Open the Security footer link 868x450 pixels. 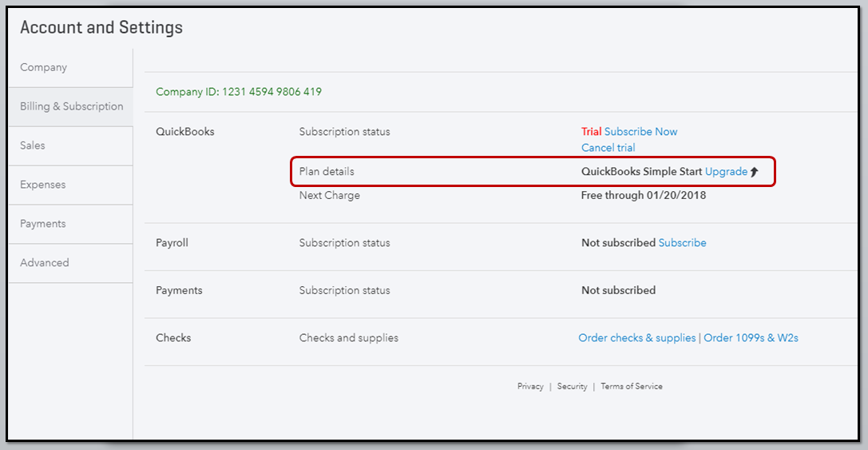572,387
